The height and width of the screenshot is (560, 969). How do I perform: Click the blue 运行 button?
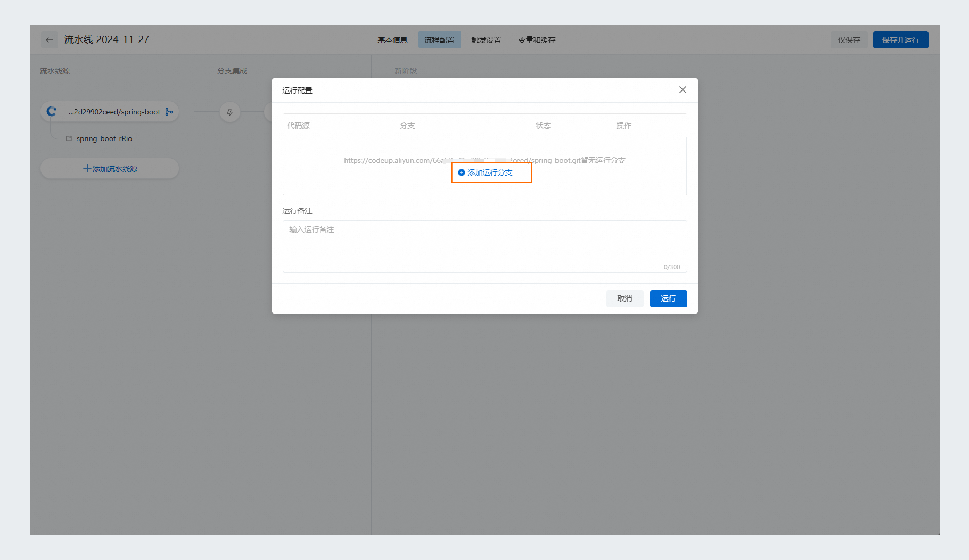(x=668, y=299)
